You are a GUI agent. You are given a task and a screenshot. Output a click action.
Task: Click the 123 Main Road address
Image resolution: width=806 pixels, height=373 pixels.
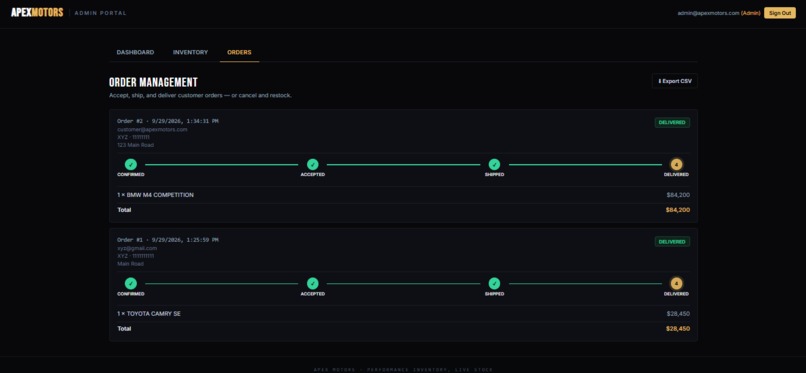pos(135,145)
